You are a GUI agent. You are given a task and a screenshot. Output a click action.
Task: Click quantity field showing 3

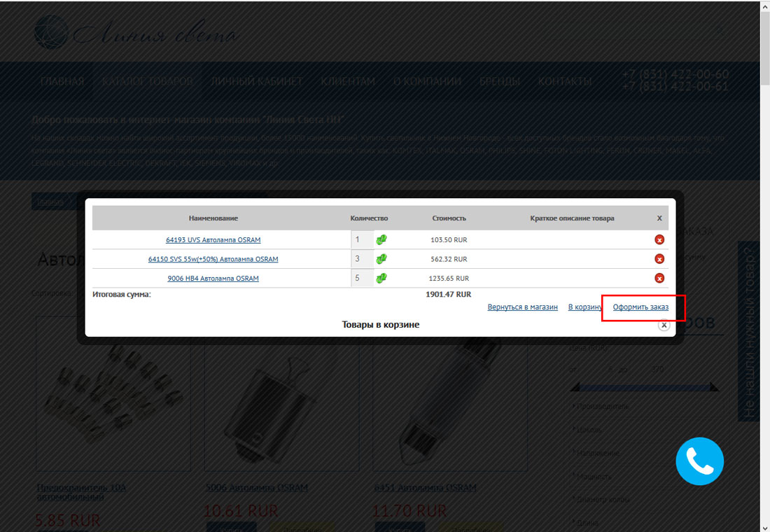[363, 259]
